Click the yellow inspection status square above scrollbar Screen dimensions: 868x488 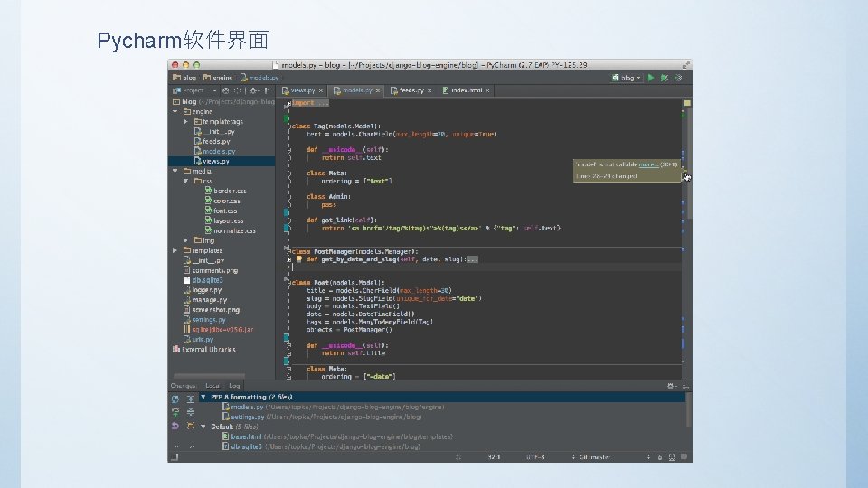tap(687, 103)
